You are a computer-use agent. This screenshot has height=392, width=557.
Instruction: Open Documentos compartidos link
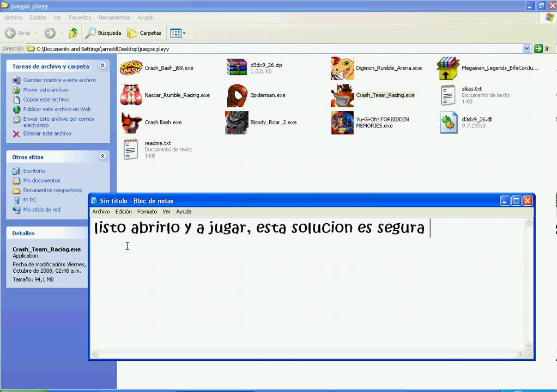[x=52, y=190]
